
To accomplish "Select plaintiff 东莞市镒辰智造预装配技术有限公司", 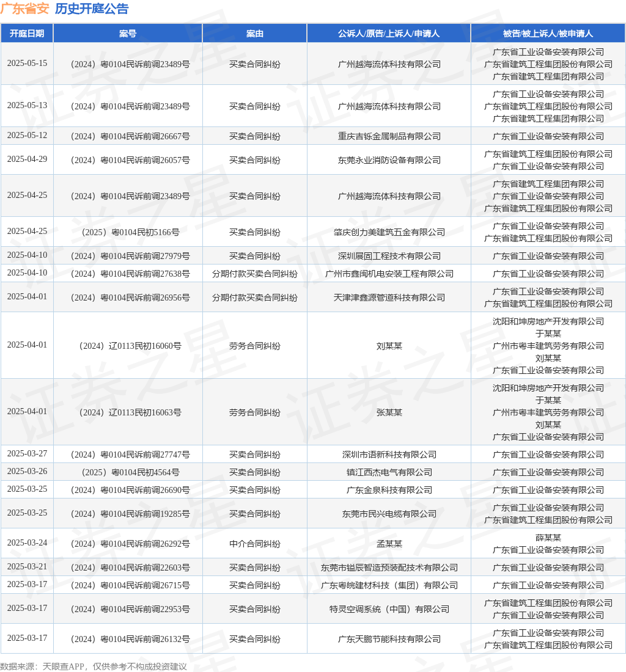I will (x=389, y=568).
